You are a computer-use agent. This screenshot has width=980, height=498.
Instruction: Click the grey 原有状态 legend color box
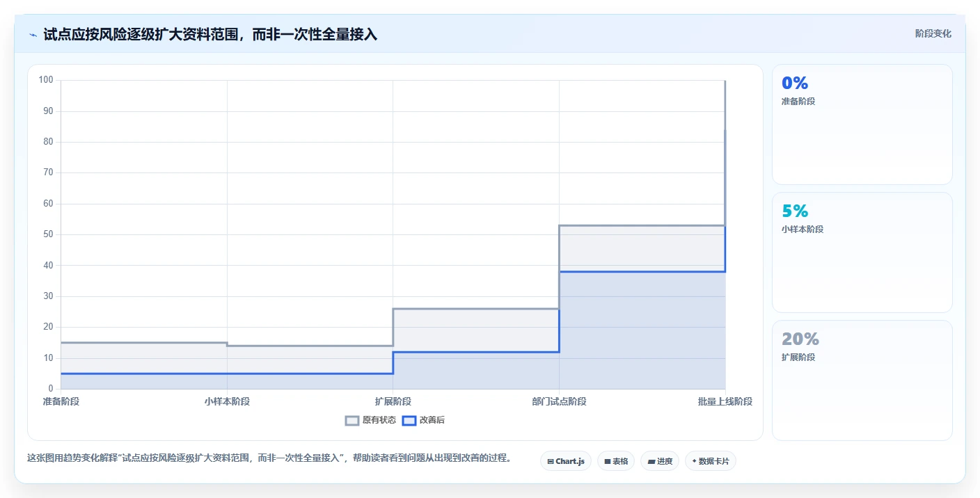352,420
